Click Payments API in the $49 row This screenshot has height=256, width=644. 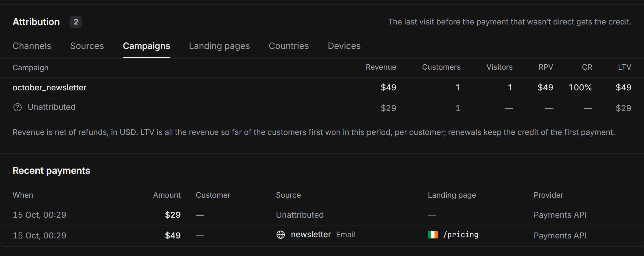coord(560,236)
